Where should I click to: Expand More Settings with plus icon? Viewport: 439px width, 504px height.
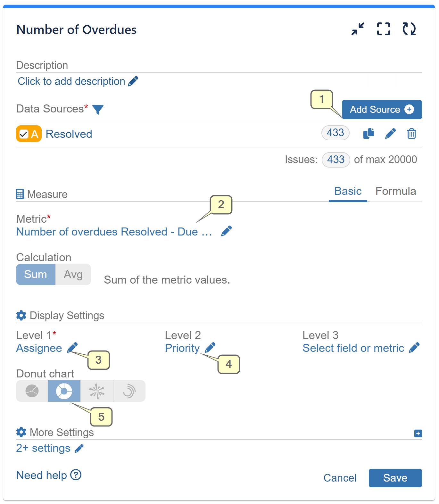click(x=418, y=434)
